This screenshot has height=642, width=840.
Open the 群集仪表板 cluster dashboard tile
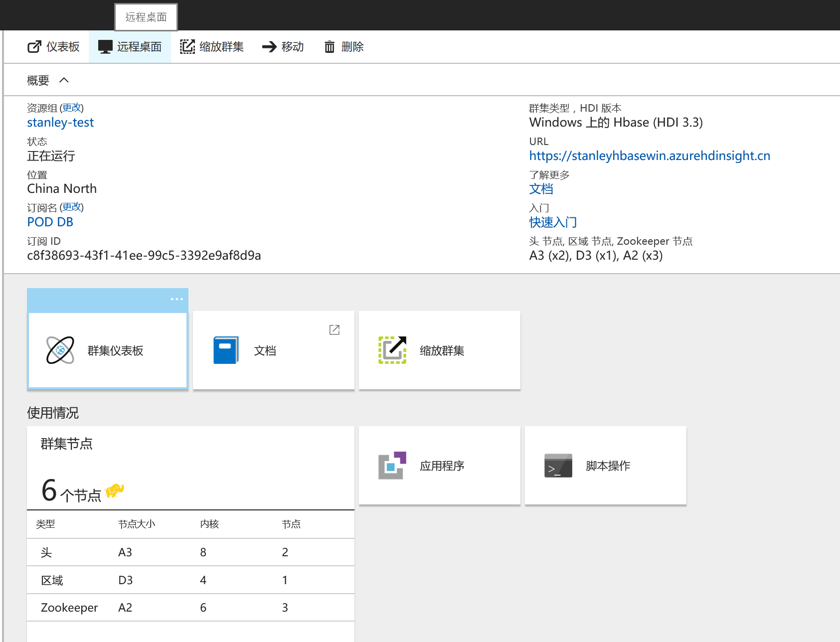pos(108,350)
